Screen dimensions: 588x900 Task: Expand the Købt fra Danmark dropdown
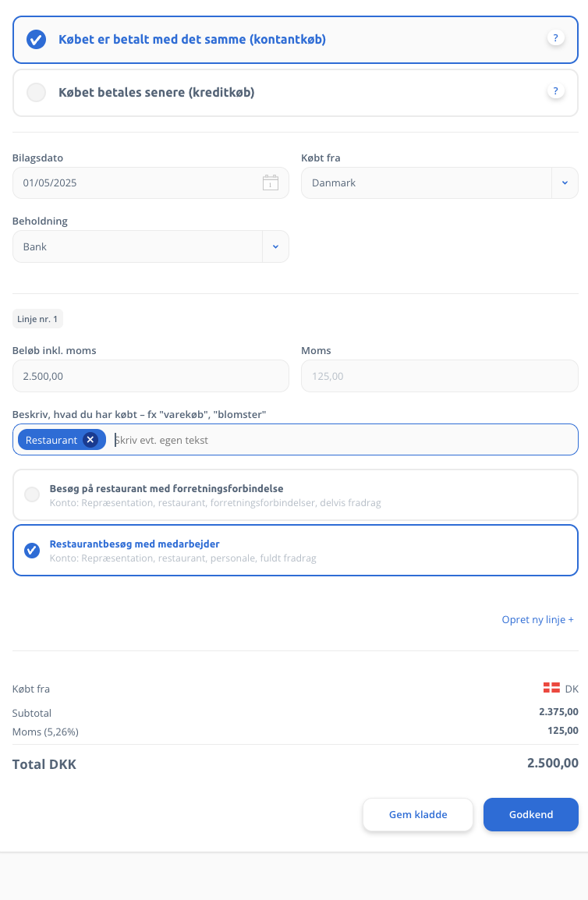pyautogui.click(x=565, y=183)
